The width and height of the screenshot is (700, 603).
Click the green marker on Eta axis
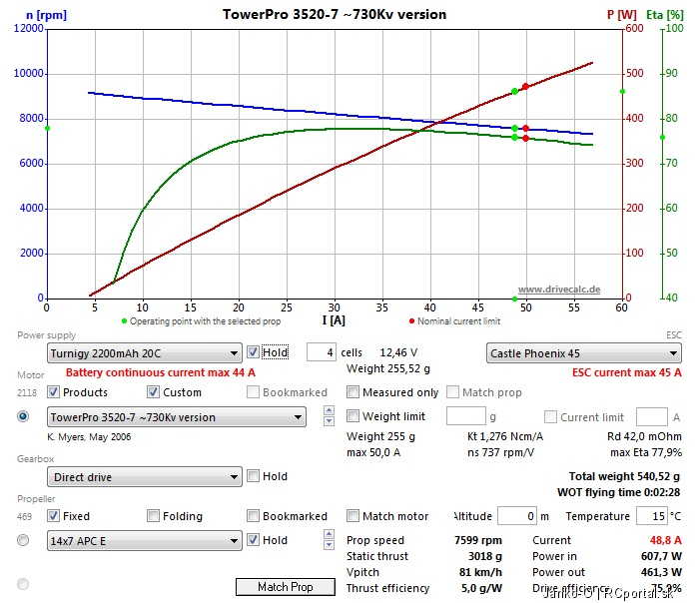click(x=662, y=138)
